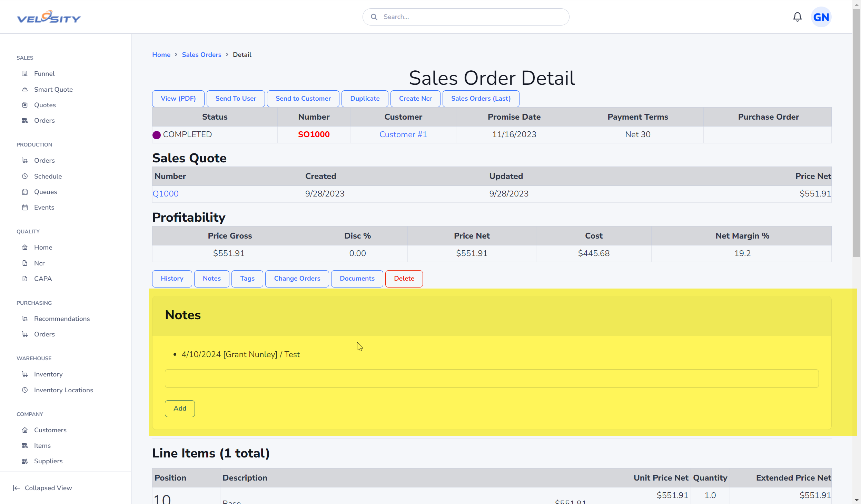The image size is (861, 504).
Task: Show the History section
Action: 172,279
